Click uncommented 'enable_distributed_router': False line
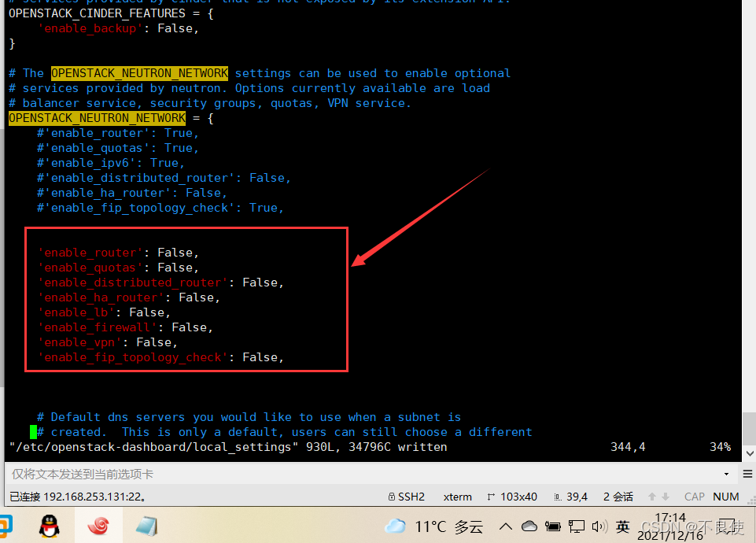 click(160, 283)
